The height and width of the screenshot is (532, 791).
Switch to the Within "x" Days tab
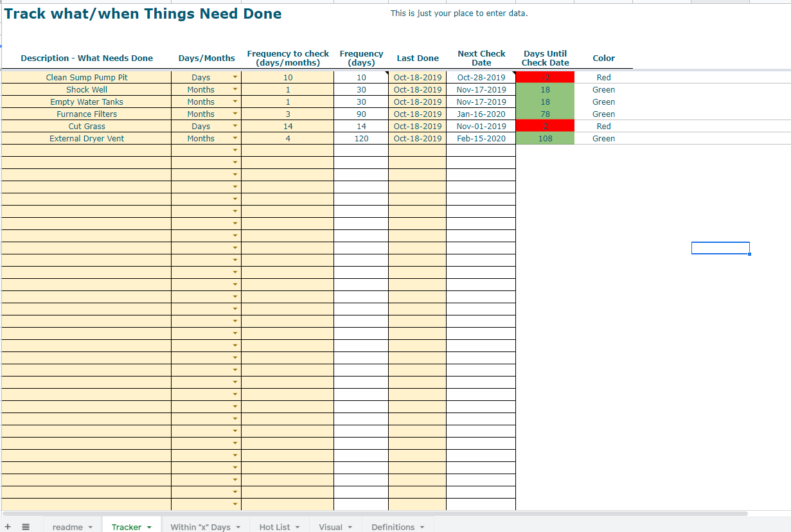pyautogui.click(x=199, y=527)
